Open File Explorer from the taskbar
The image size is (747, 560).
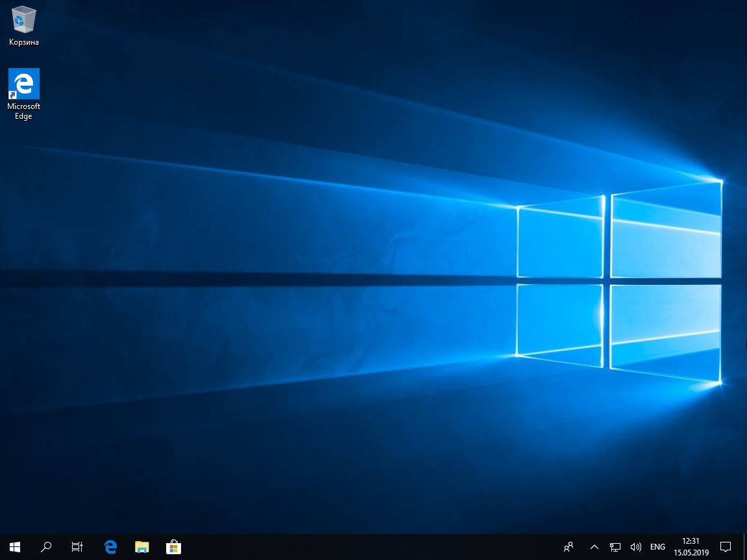[142, 546]
